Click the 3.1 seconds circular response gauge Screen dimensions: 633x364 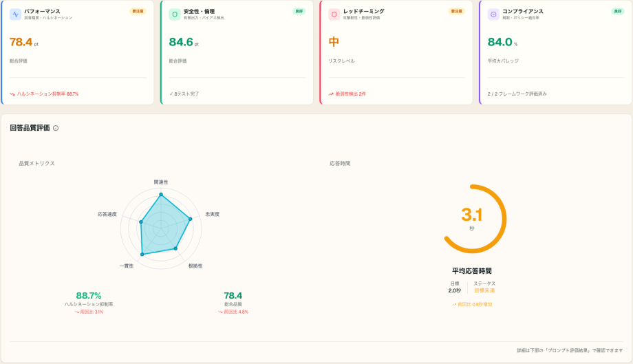click(x=472, y=219)
